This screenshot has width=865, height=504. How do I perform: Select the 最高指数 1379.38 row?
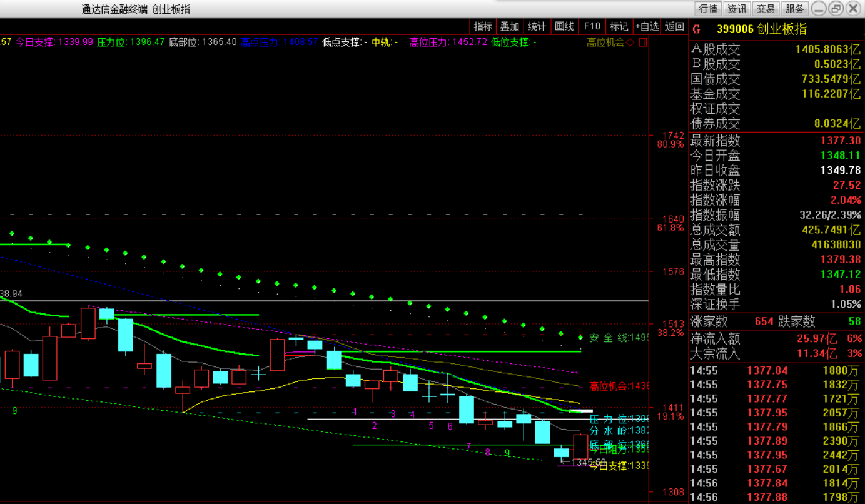pyautogui.click(x=776, y=260)
